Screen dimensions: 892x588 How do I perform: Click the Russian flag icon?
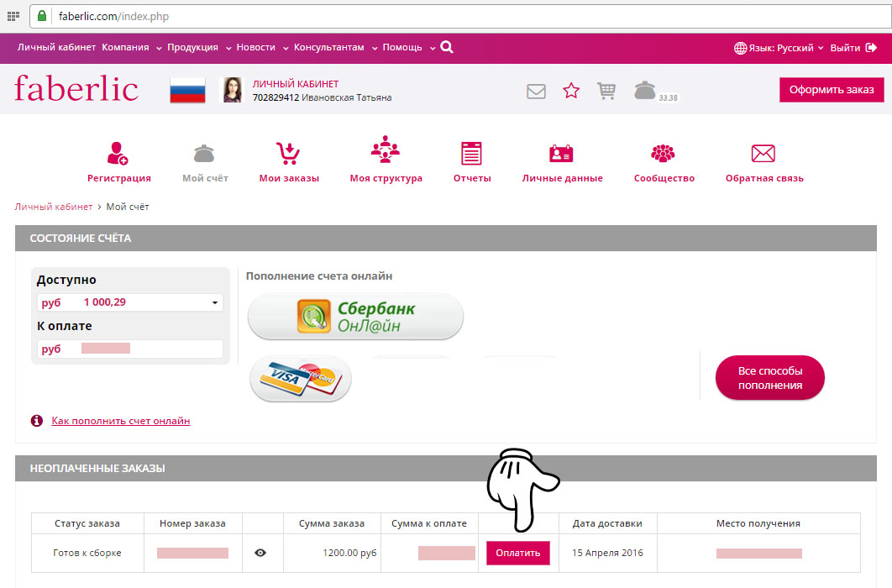[x=188, y=90]
